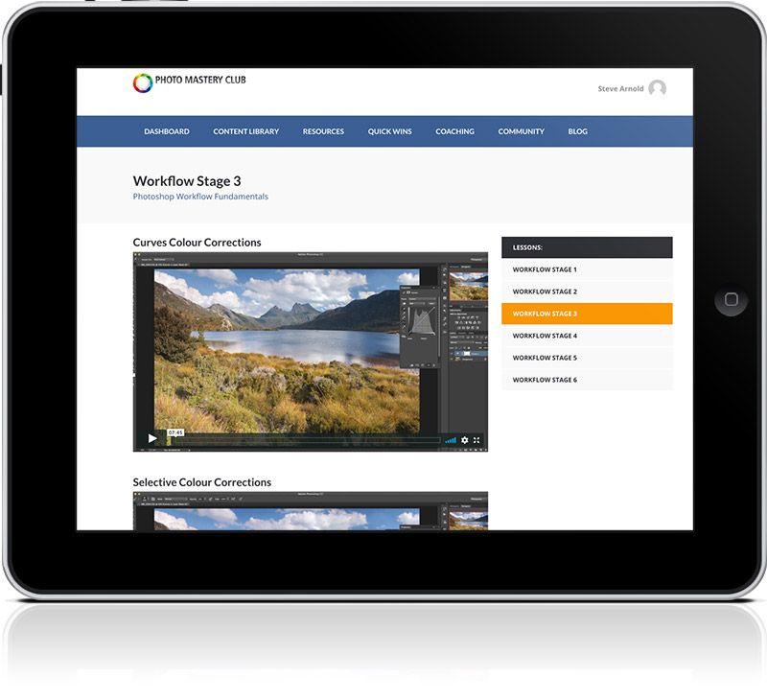Go to the Dashboard menu item

[167, 131]
